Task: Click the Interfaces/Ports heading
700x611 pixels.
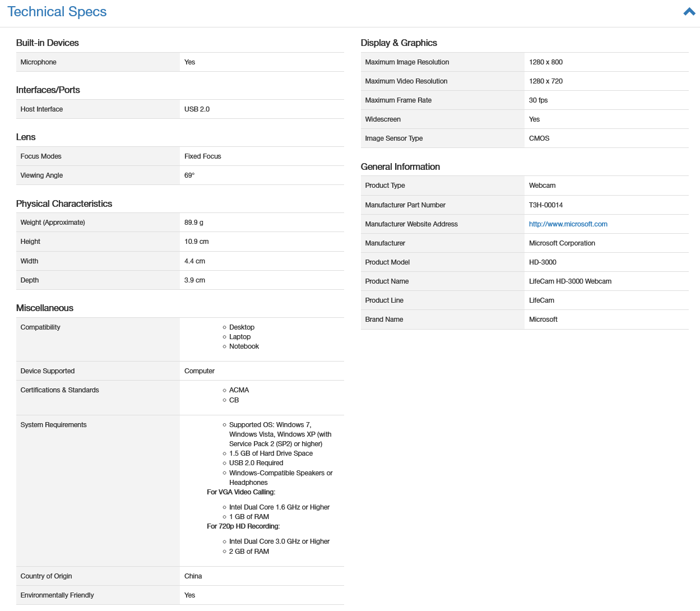Action: (48, 90)
